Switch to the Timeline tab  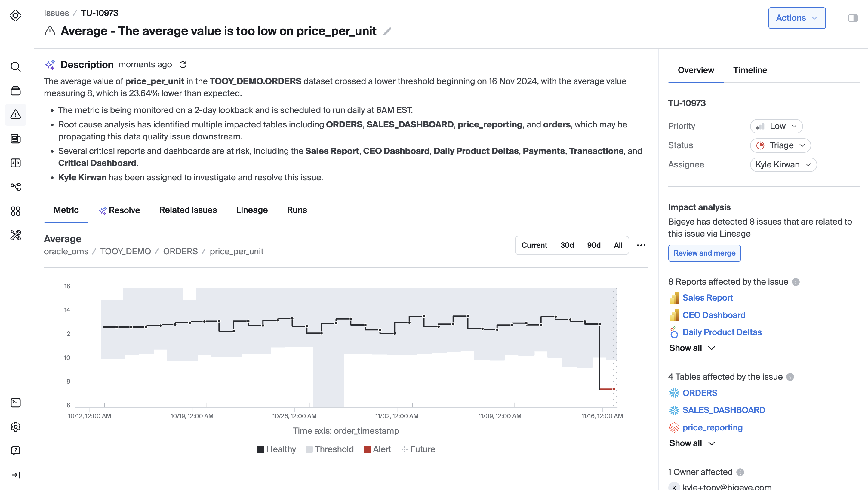click(x=750, y=70)
